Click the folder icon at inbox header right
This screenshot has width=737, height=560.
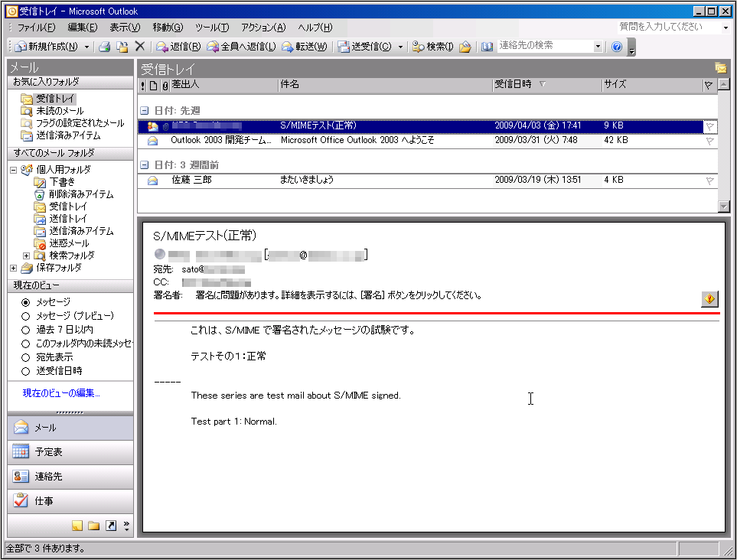tap(721, 68)
